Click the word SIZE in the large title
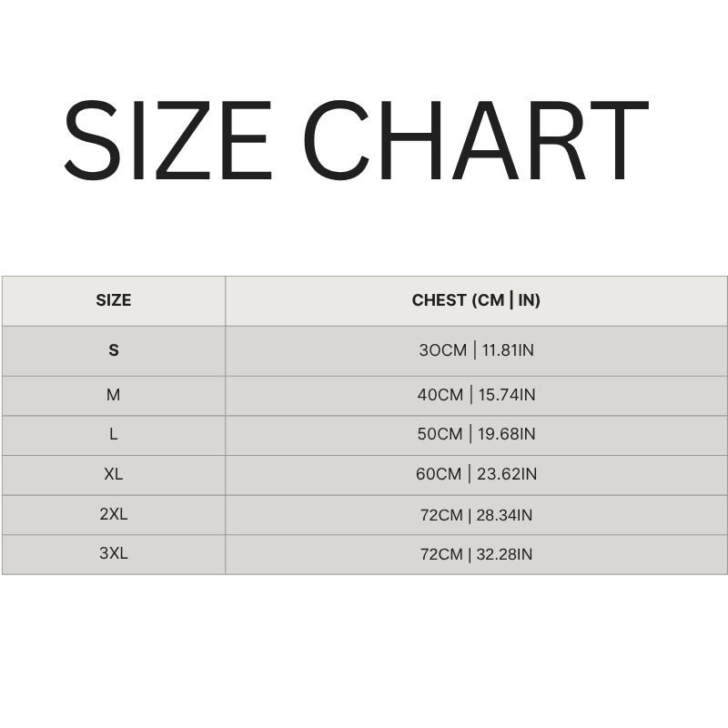Screen dimensions: 728x728 click(x=167, y=142)
